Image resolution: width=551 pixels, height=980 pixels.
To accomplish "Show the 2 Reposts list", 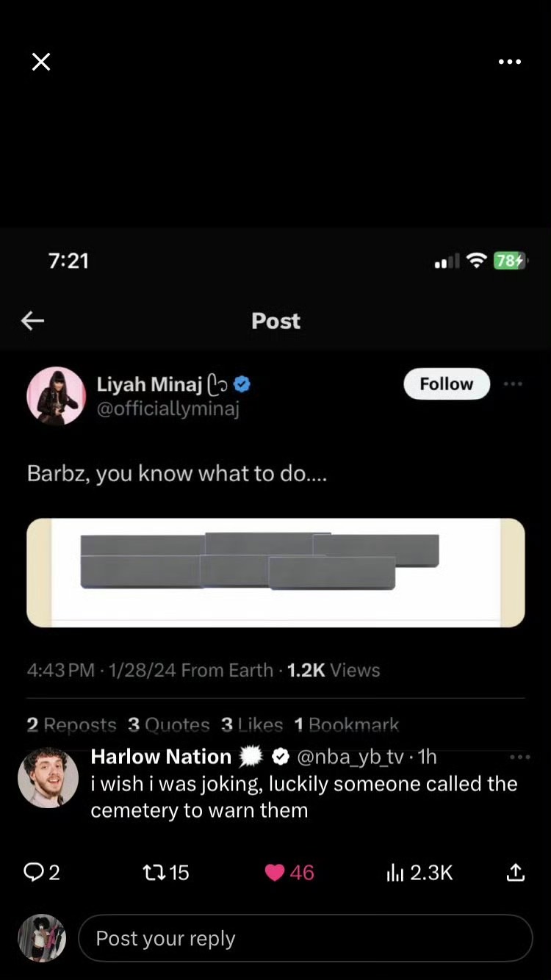I will (x=71, y=725).
